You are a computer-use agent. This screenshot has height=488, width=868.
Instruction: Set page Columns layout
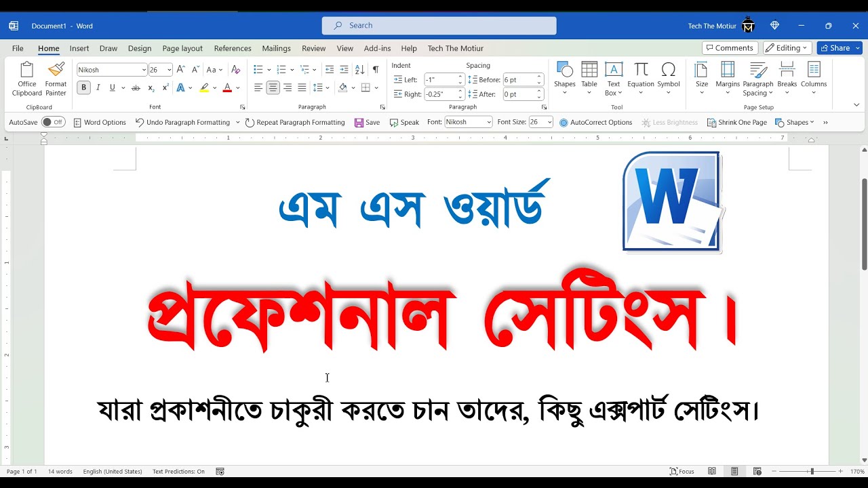click(x=814, y=79)
